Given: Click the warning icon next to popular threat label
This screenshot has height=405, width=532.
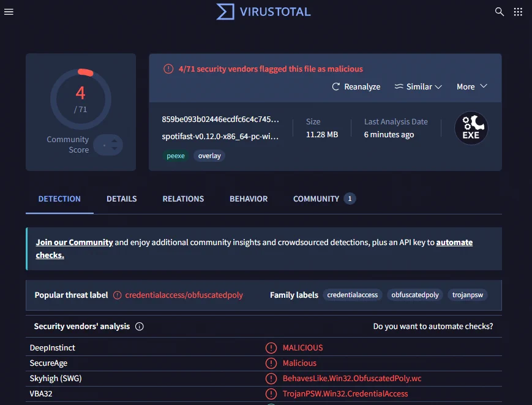Looking at the screenshot, I should click(x=117, y=295).
